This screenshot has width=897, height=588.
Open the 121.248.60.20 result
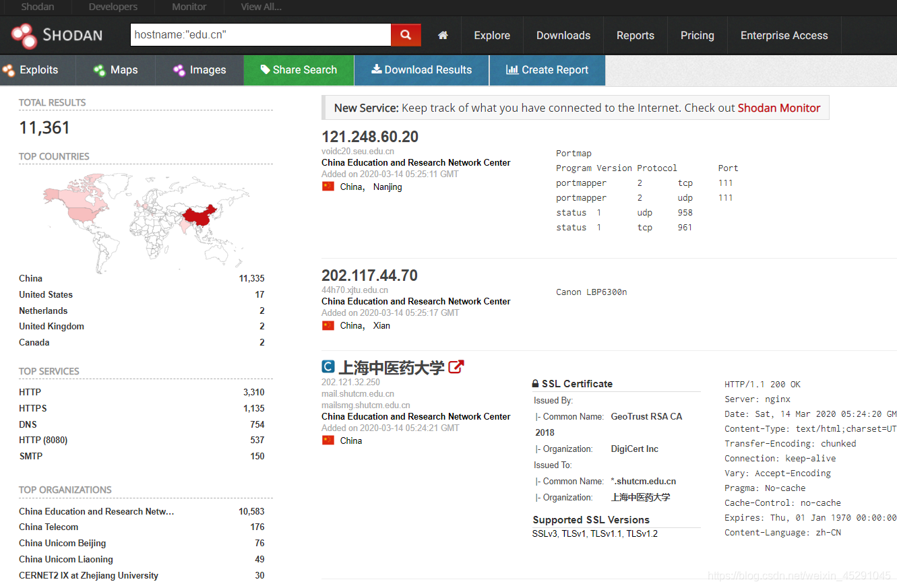[x=370, y=137]
